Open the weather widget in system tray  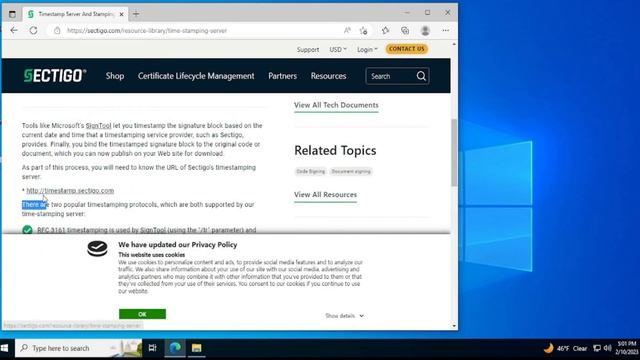pos(565,348)
